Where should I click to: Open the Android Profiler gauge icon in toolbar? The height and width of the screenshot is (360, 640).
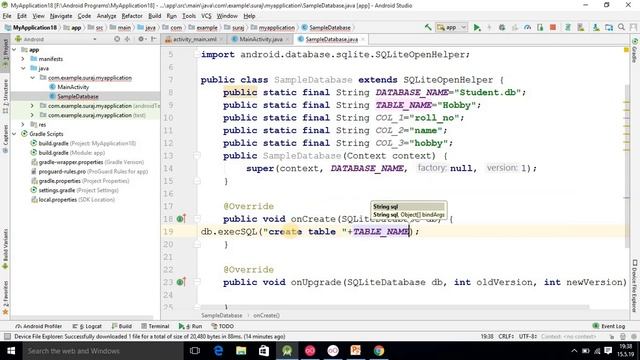(527, 27)
